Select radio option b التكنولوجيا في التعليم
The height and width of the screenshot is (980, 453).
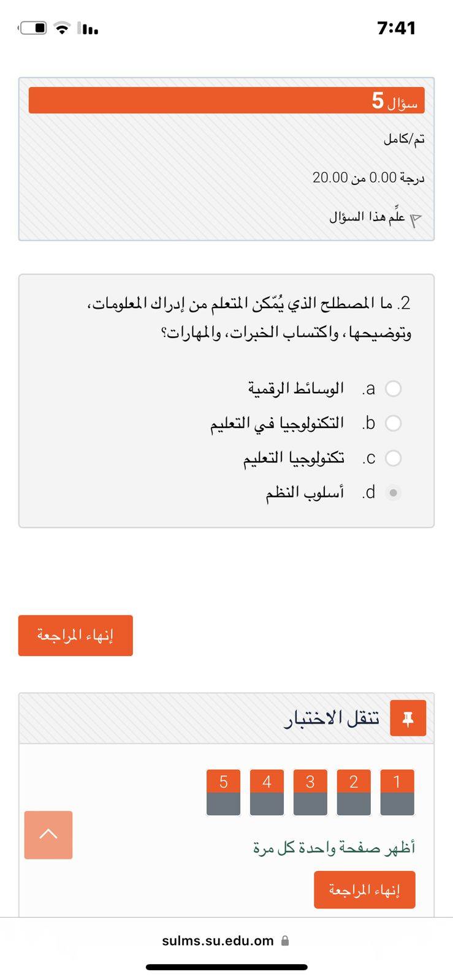[x=393, y=423]
